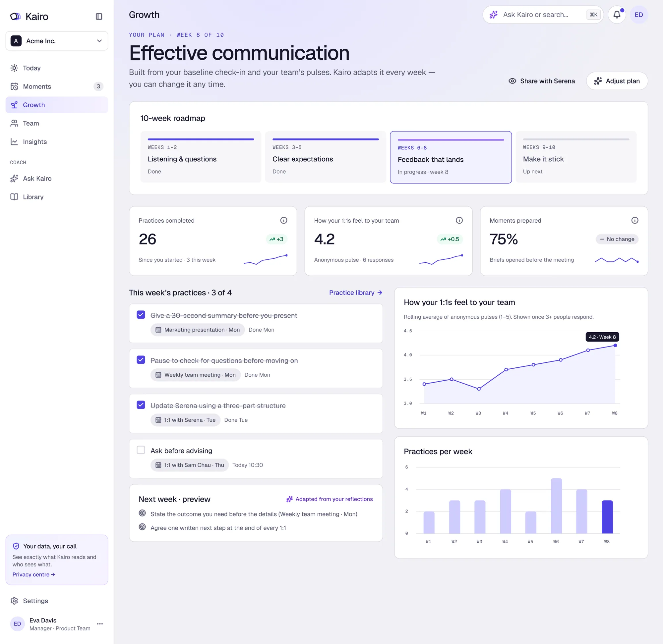Select the Weeks 9-10 Make it stick card
Screen dimensions: 663x644
[576, 157]
